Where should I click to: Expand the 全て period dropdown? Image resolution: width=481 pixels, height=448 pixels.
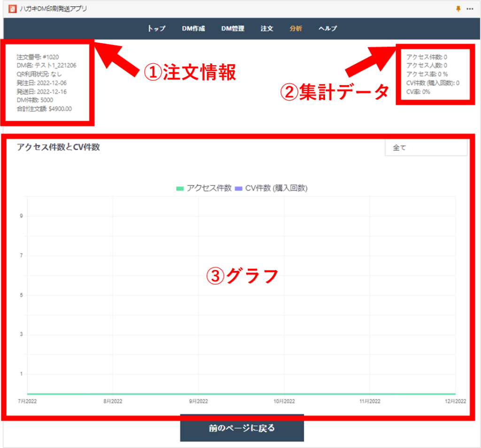426,147
